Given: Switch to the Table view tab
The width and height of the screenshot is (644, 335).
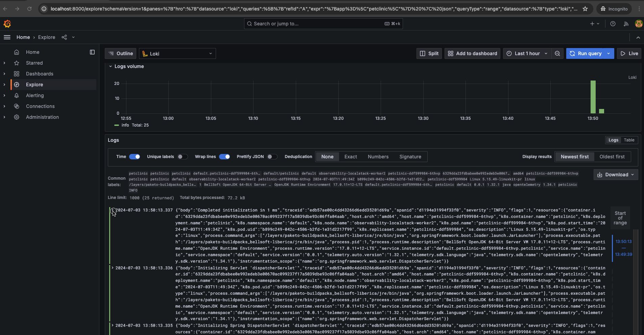Looking at the screenshot, I should coord(629,140).
